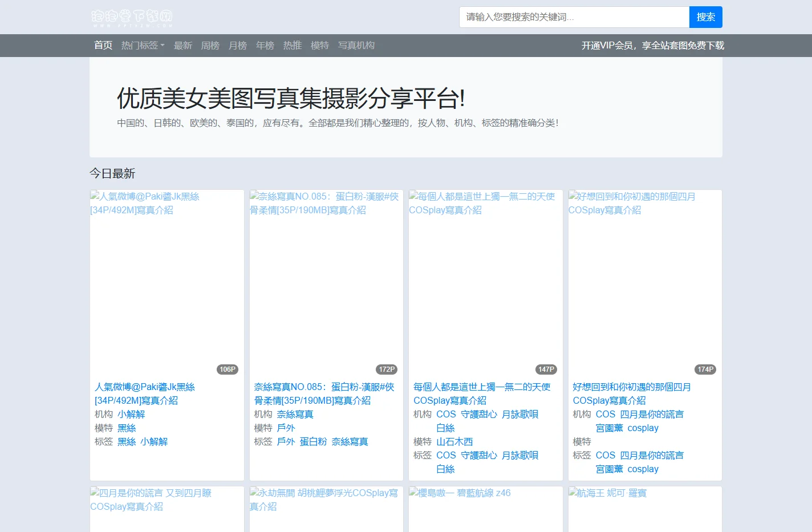
Task: Click 四月是你的謊言 in fourth card's 机构 row
Action: point(652,415)
